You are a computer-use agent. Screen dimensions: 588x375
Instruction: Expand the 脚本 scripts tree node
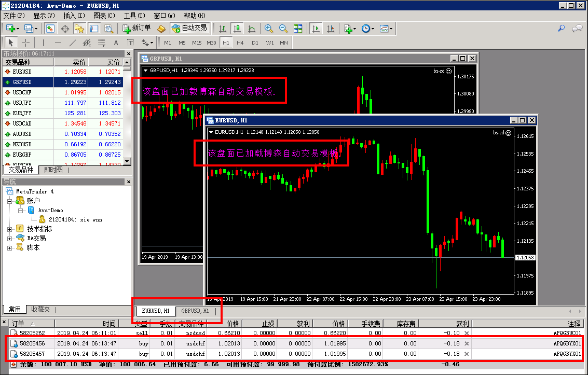(10, 247)
